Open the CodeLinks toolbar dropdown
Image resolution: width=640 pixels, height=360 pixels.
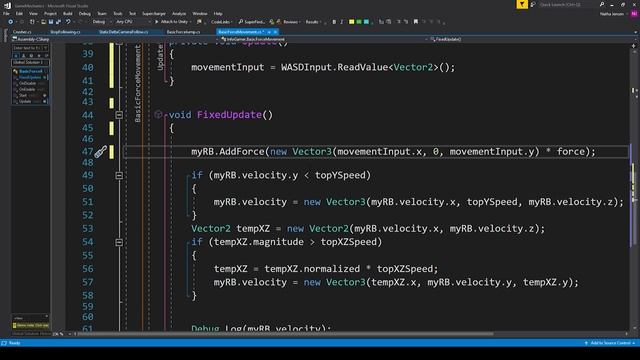[x=222, y=22]
